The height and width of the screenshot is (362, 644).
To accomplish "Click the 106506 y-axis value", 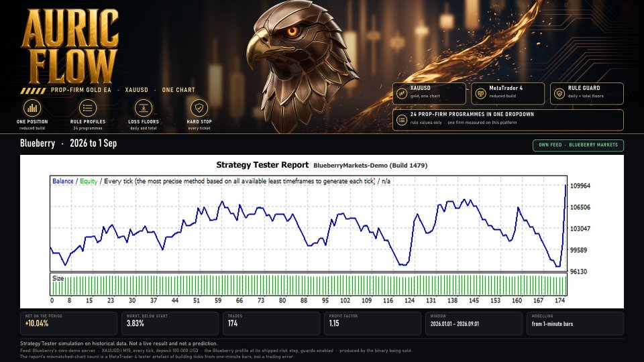I will tap(580, 207).
